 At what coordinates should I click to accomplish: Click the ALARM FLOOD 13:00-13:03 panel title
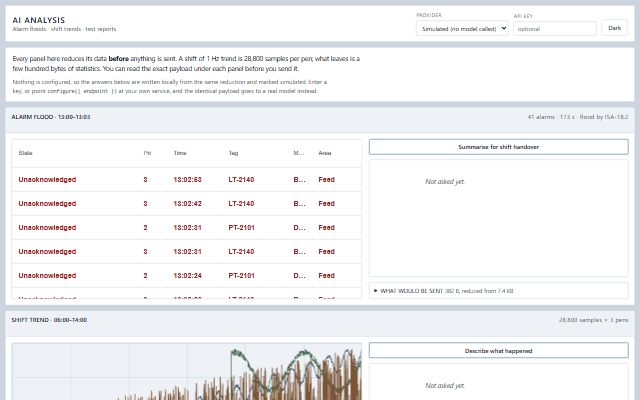[51, 117]
